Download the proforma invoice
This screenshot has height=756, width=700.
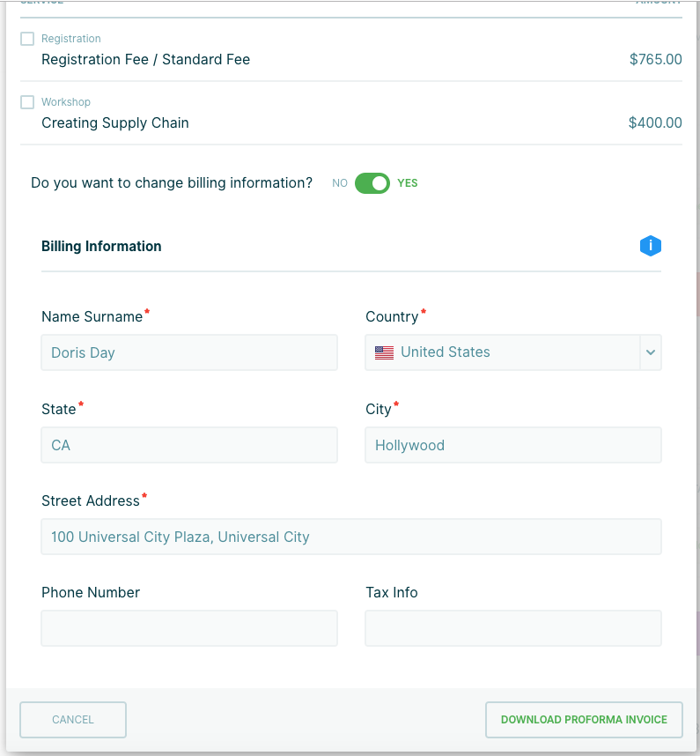click(584, 720)
